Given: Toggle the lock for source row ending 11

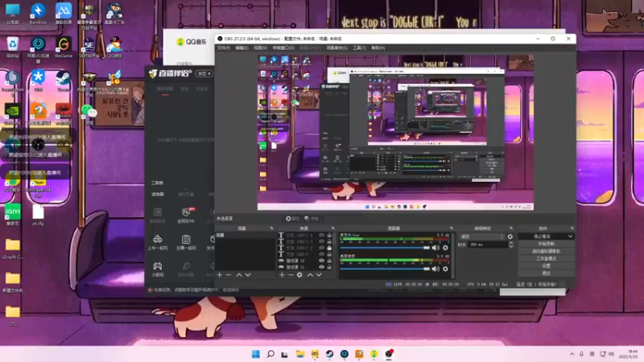Looking at the screenshot, I should point(329,267).
